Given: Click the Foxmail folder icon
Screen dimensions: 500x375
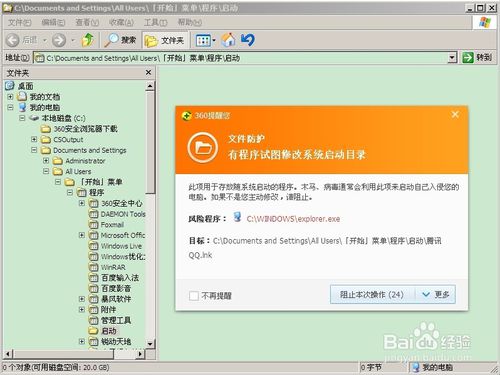Looking at the screenshot, I should pyautogui.click(x=94, y=225).
